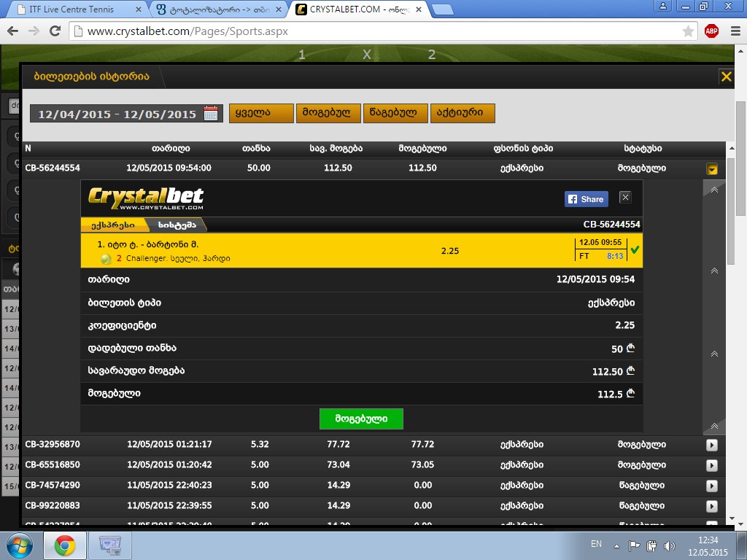Click the page's vertical scrollbar thumb
Viewport: 747px width, 560px height.
[x=741, y=158]
